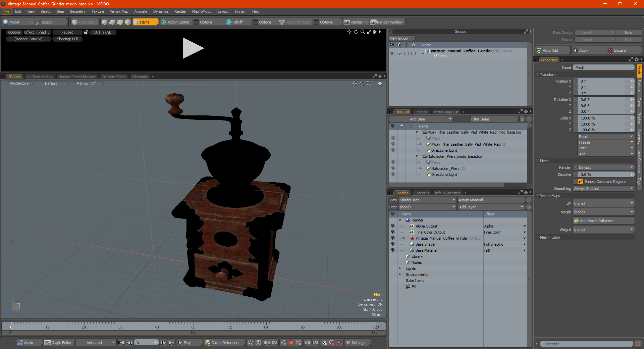Screen dimensions: 644x349
Task: Switch to Channels tab
Action: 422,193
